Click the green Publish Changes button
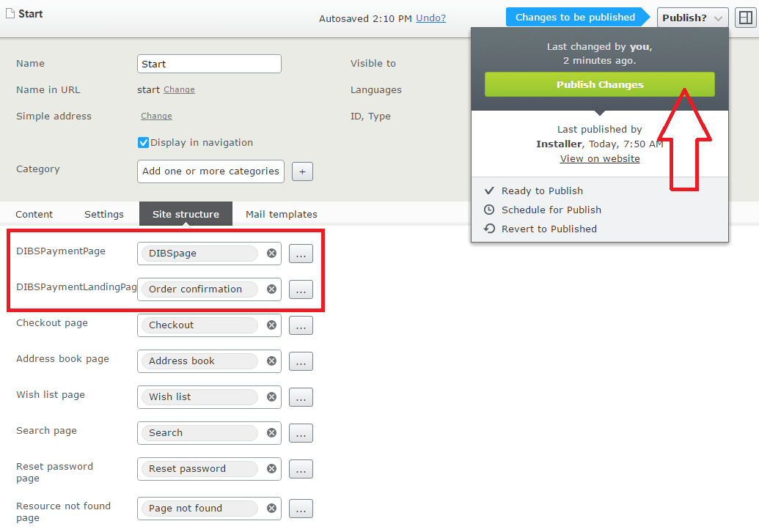759x532 pixels. point(599,84)
